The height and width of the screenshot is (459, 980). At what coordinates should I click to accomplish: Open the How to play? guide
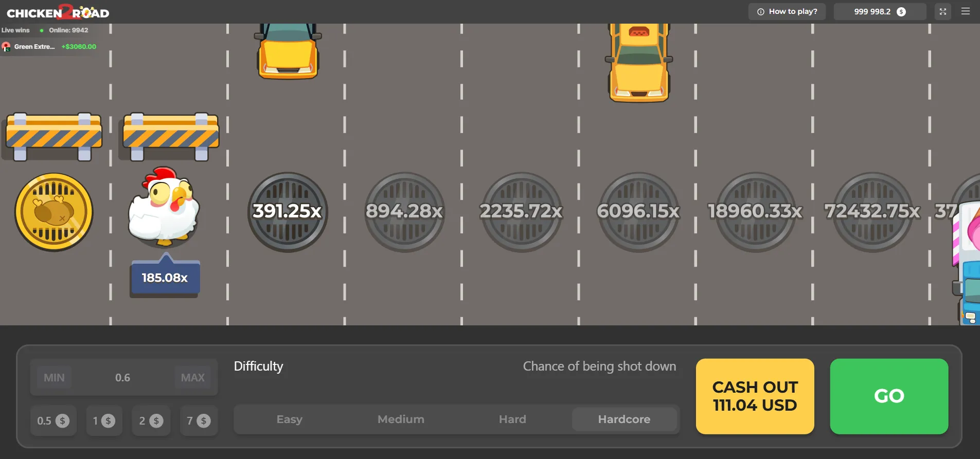(787, 11)
